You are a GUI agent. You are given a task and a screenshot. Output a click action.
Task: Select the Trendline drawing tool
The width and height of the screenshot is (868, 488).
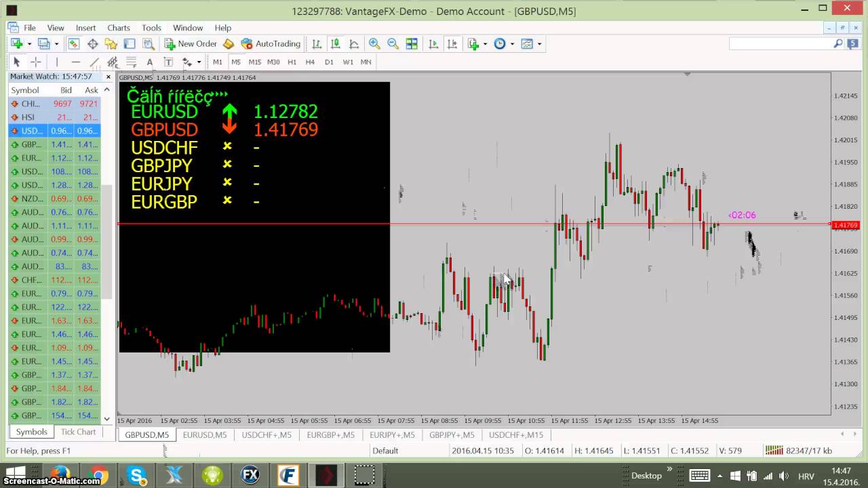94,62
